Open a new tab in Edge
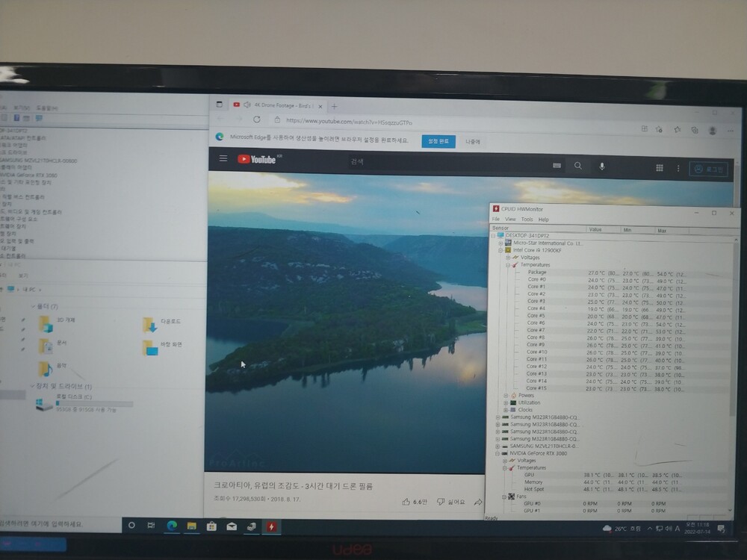 point(334,106)
